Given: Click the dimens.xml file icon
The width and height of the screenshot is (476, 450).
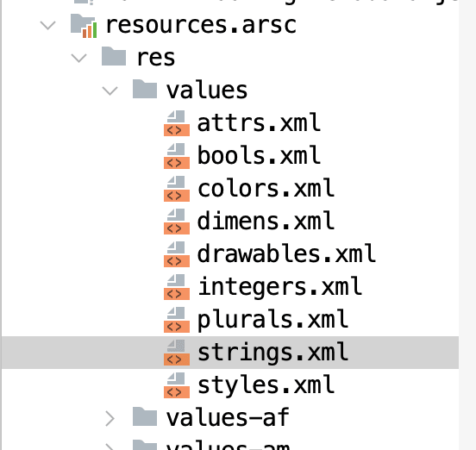Looking at the screenshot, I should pyautogui.click(x=177, y=222).
